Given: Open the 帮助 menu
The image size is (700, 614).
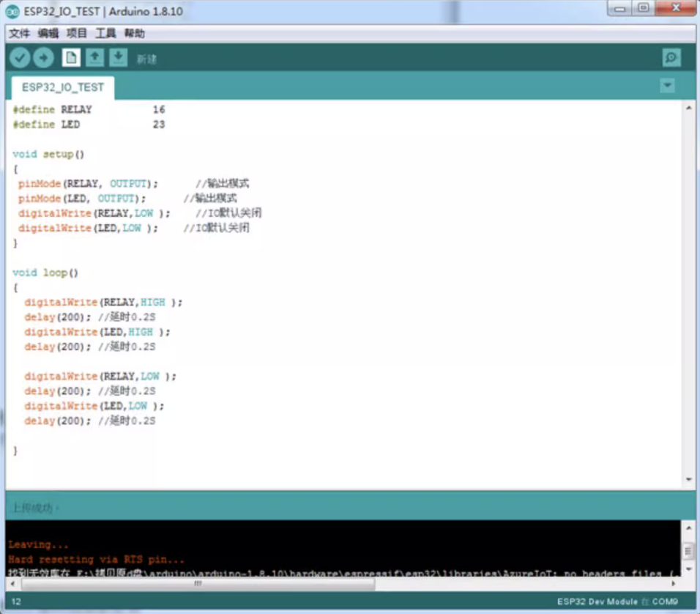Looking at the screenshot, I should 134,34.
